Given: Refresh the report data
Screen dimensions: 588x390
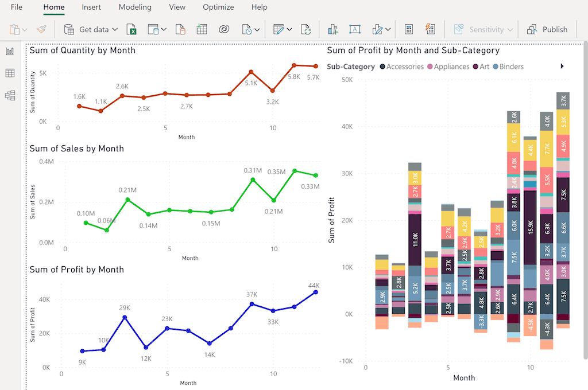Looking at the screenshot, I should tap(306, 29).
